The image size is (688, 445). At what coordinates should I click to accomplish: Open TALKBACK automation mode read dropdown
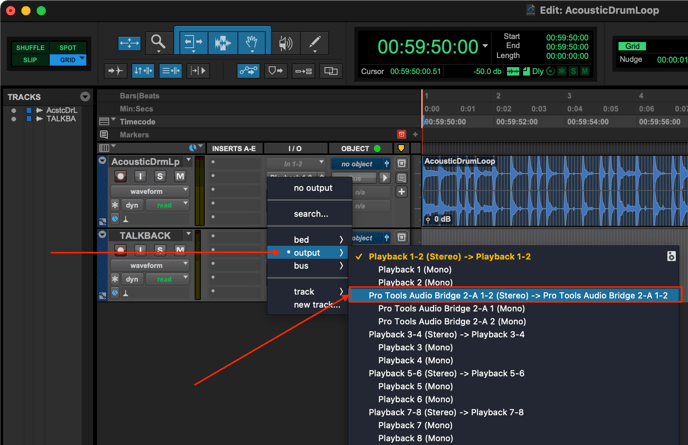click(167, 279)
